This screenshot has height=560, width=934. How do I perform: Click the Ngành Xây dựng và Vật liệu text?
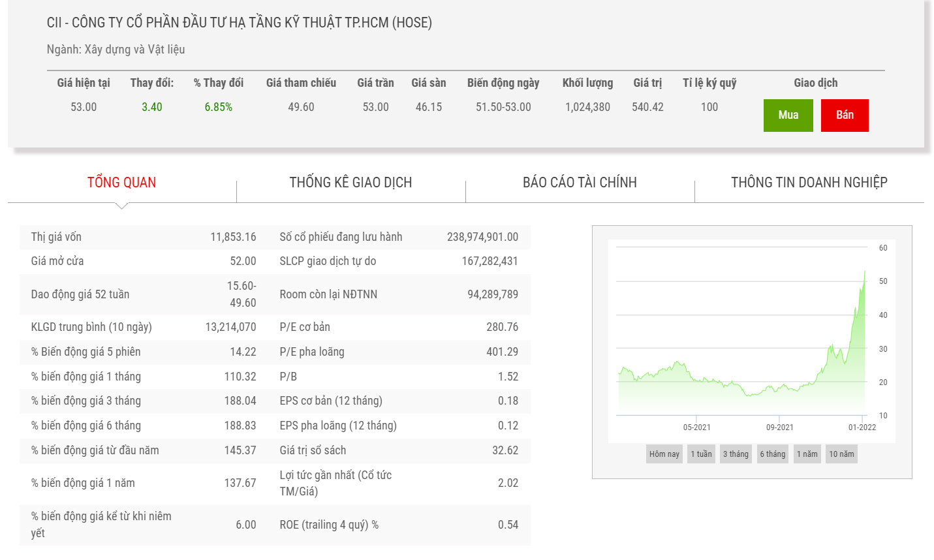pyautogui.click(x=116, y=50)
